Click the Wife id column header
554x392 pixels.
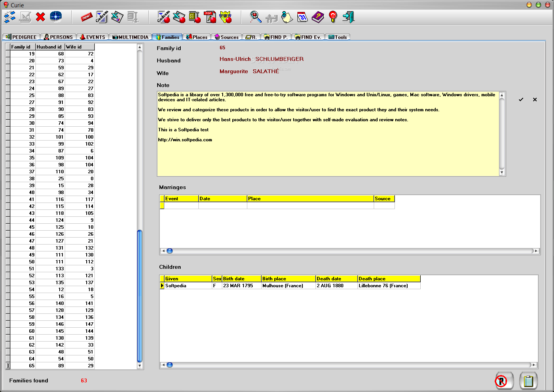[x=79, y=47]
